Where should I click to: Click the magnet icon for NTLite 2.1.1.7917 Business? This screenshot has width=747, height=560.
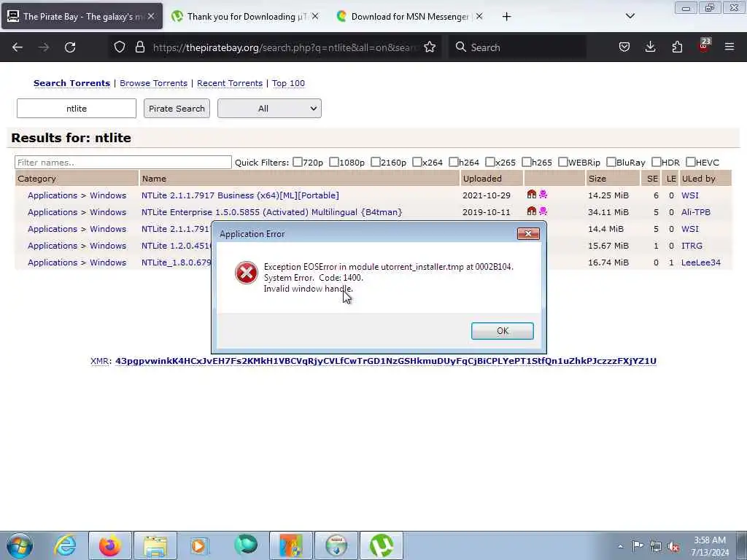pyautogui.click(x=532, y=194)
